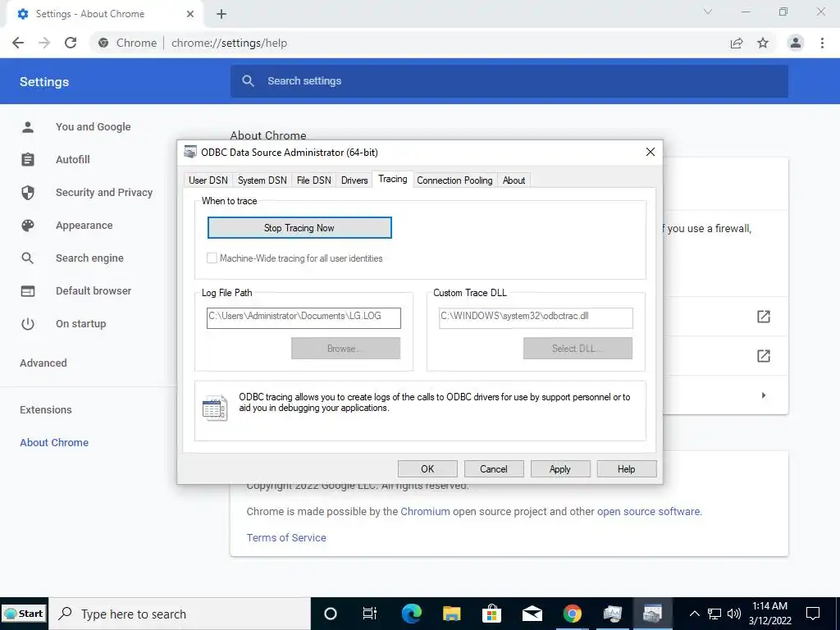Switch to the About tab in ODBC dialog

(x=514, y=180)
